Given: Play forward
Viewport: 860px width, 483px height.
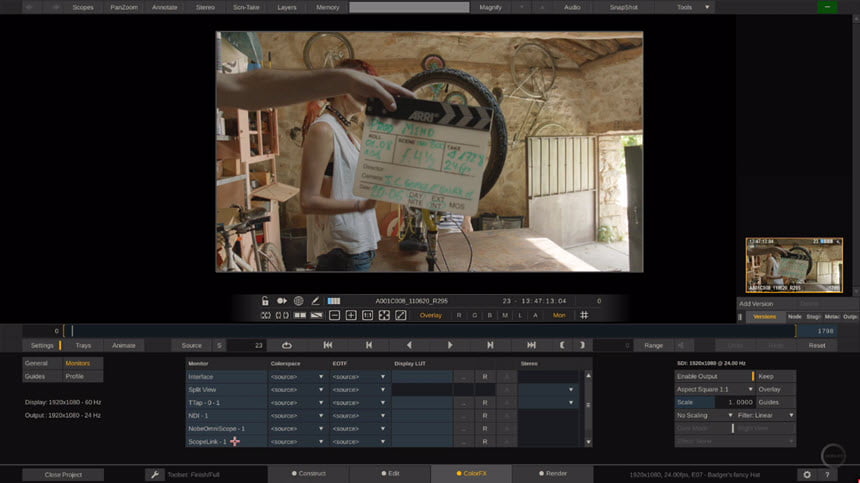Looking at the screenshot, I should click(450, 345).
